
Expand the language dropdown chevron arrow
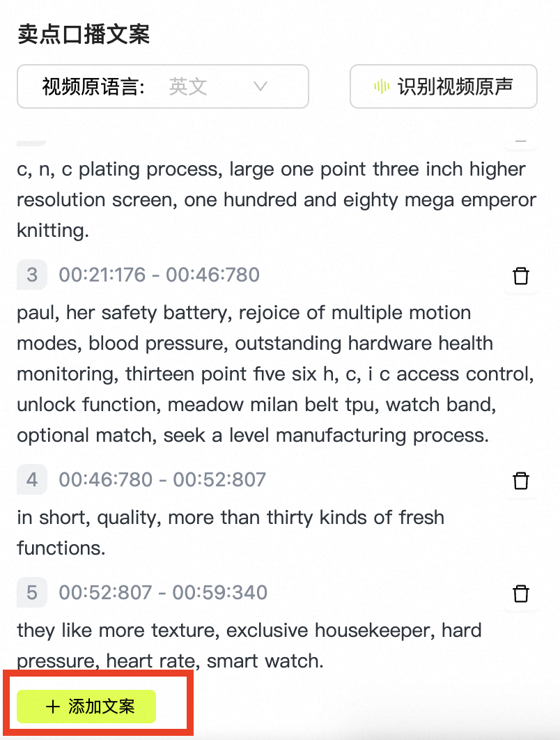pyautogui.click(x=260, y=86)
